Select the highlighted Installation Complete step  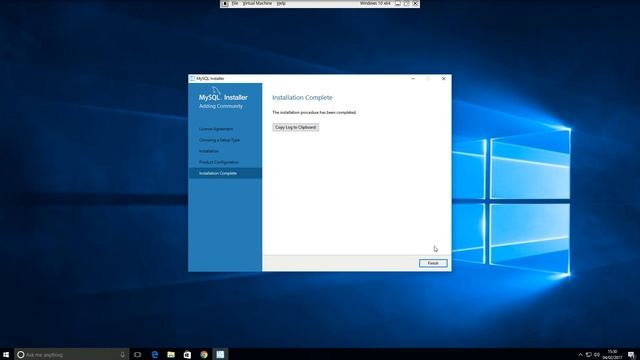225,173
